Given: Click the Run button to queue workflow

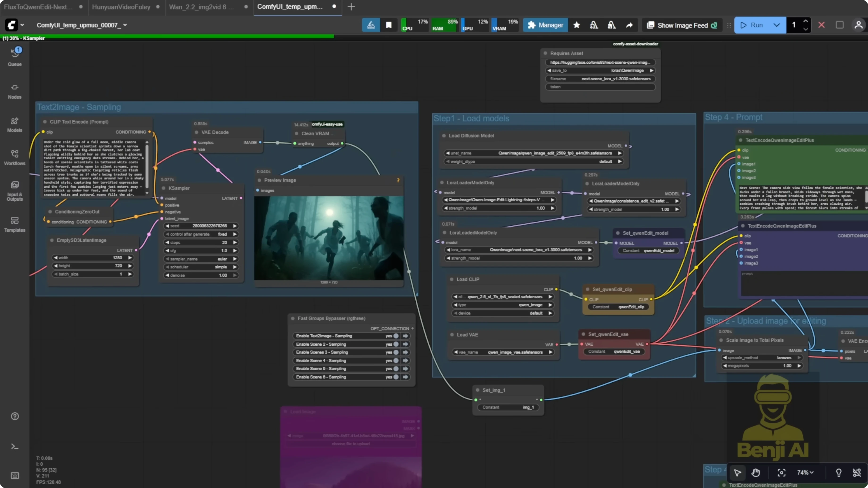Looking at the screenshot, I should coord(754,25).
